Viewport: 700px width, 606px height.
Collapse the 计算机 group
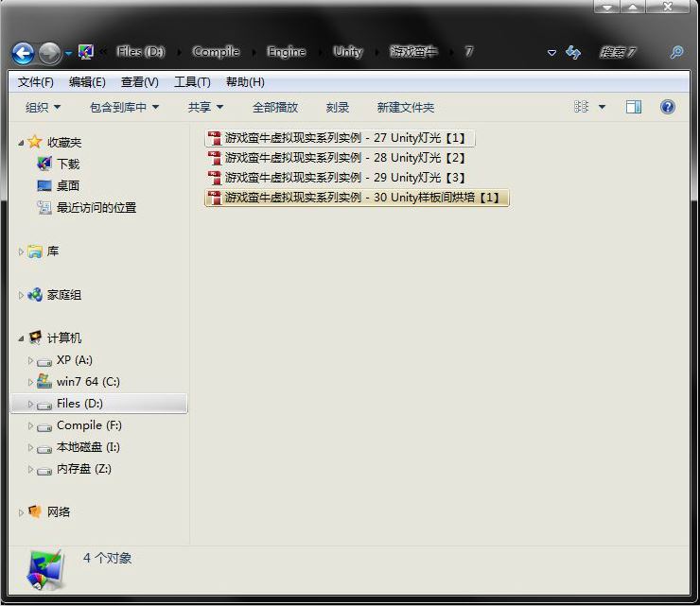[x=21, y=338]
